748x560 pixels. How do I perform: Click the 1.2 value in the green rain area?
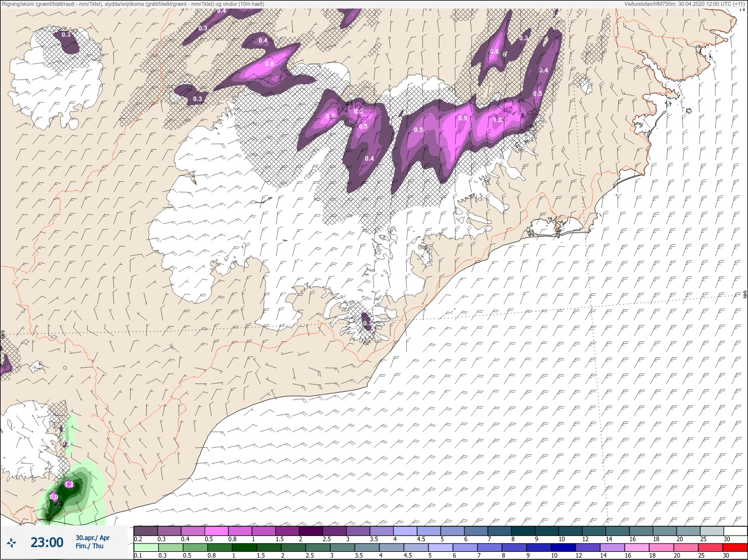click(69, 485)
